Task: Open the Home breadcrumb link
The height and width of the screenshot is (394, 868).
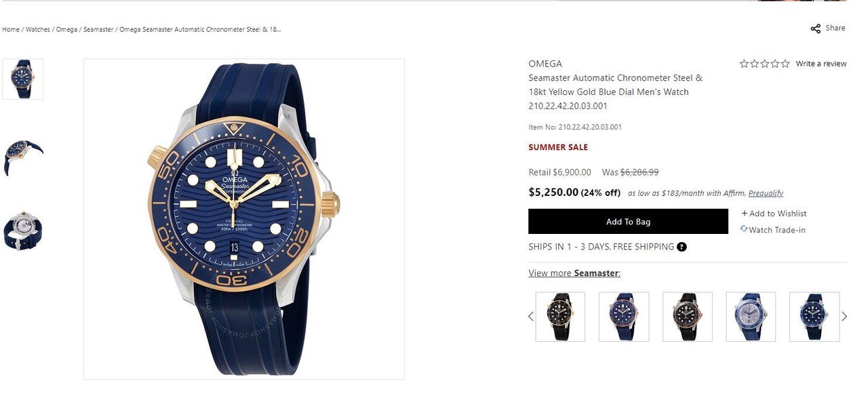Action: coord(11,30)
